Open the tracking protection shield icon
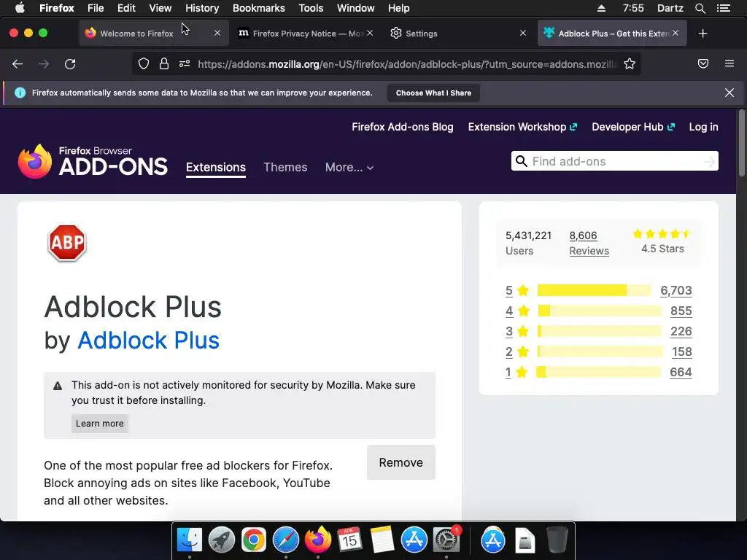Viewport: 747px width, 560px height. click(144, 64)
